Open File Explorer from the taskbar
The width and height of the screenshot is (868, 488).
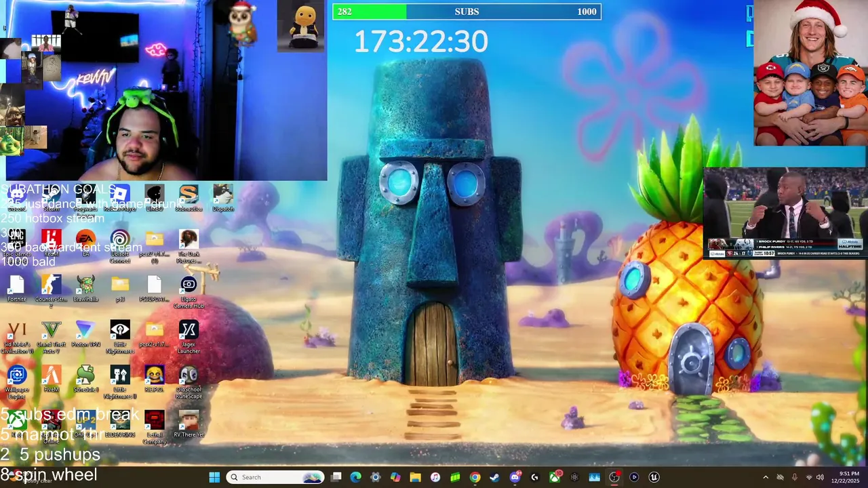(x=415, y=477)
